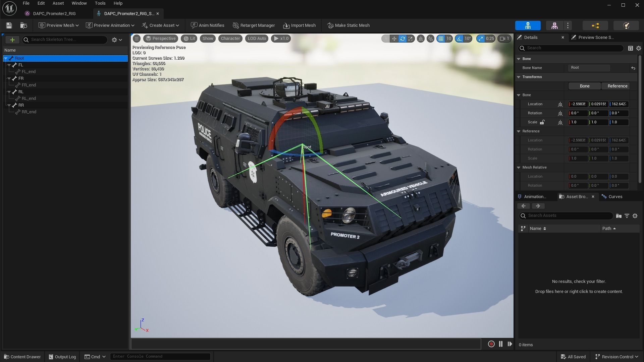This screenshot has width=644, height=362.
Task: Click Make Static Mesh button
Action: (x=348, y=25)
